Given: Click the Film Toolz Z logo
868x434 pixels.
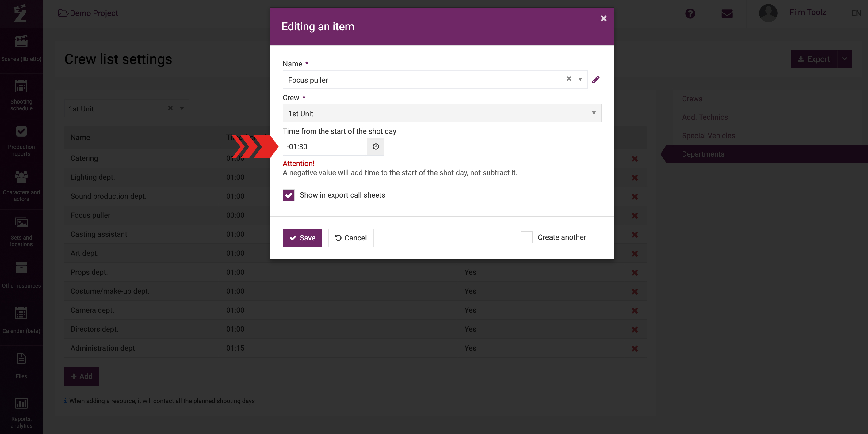Looking at the screenshot, I should point(21,13).
